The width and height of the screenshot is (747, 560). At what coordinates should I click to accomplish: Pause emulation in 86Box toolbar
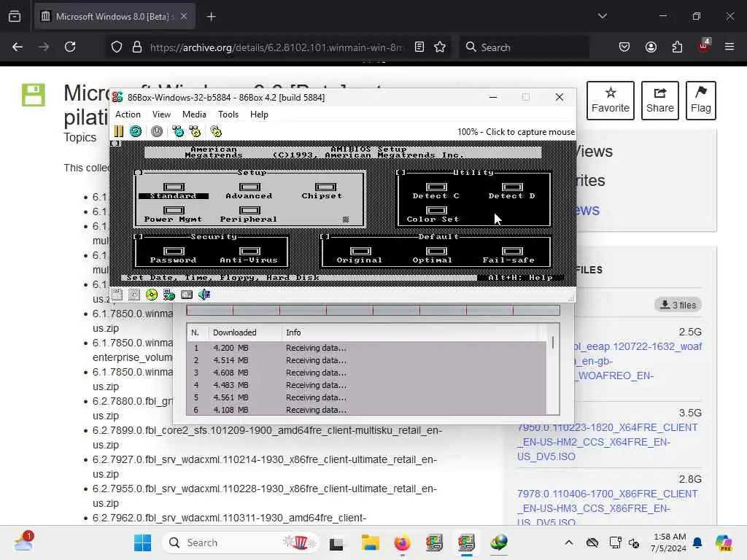[119, 131]
